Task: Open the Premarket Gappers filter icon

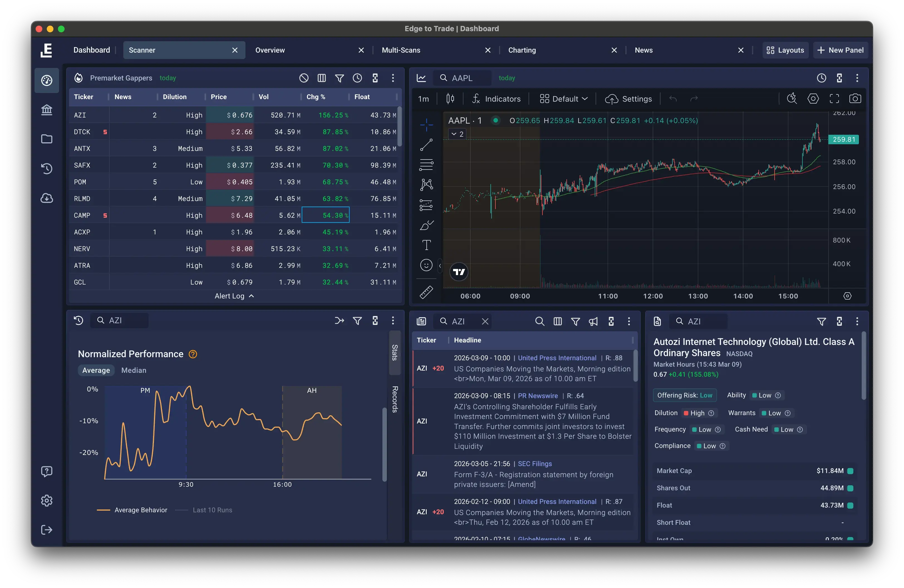Action: [339, 78]
